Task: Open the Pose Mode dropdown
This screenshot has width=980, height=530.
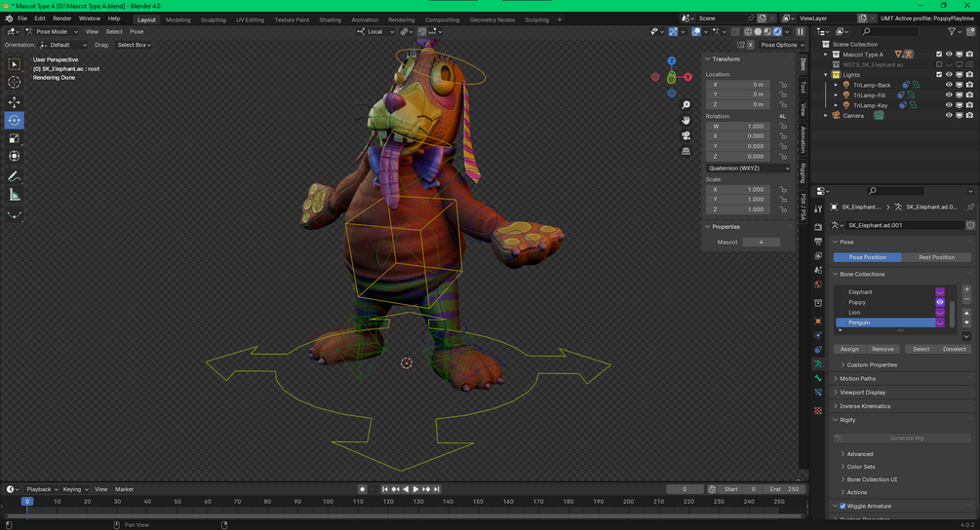Action: point(52,31)
